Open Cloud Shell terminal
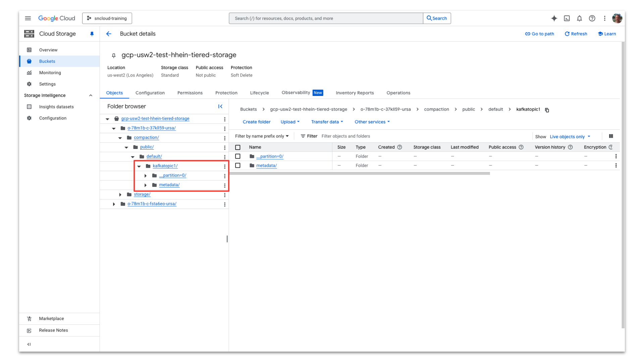Viewport: 644px width, 362px height. click(567, 18)
